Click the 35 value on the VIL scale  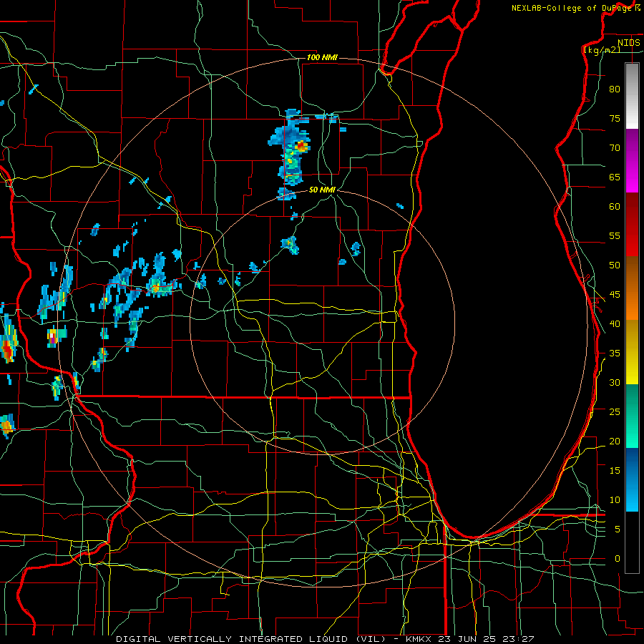coord(615,353)
